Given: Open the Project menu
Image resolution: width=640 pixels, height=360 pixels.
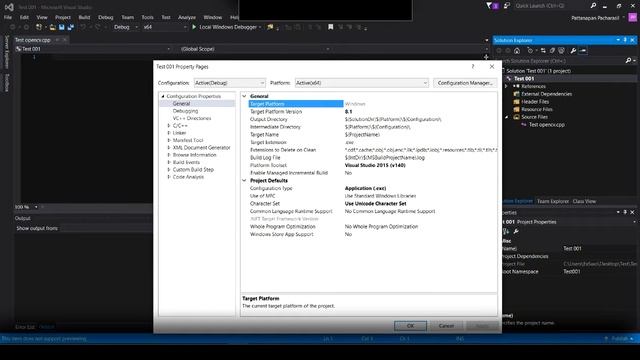Looking at the screenshot, I should pos(62,18).
